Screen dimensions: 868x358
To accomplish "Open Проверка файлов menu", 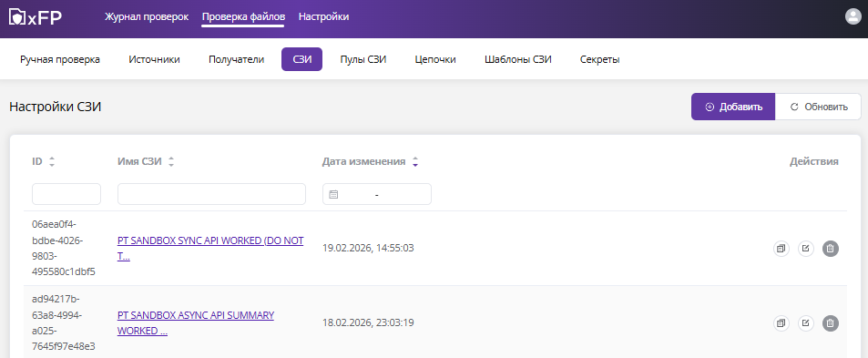I will [x=243, y=16].
